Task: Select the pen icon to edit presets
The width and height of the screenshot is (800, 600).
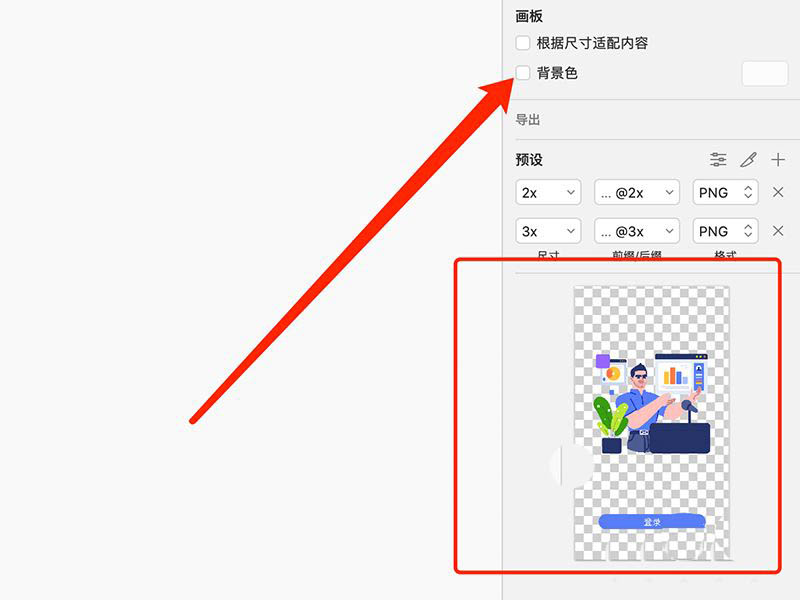Action: 748,160
